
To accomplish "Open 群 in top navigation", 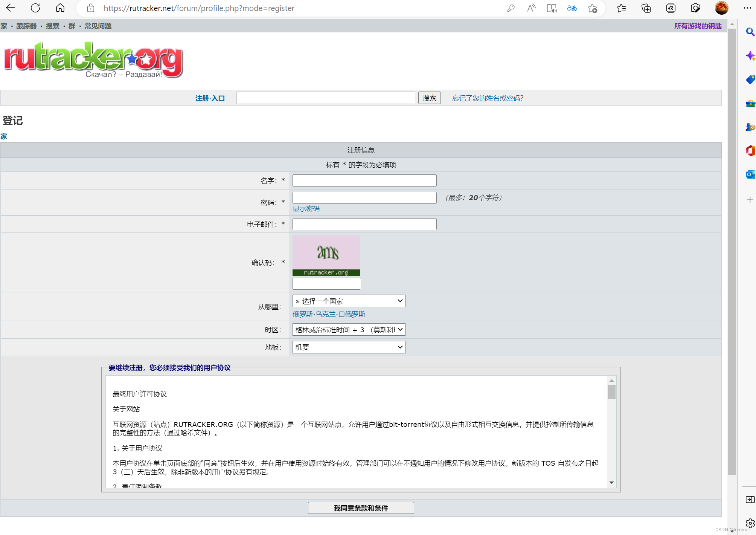I will (x=72, y=26).
